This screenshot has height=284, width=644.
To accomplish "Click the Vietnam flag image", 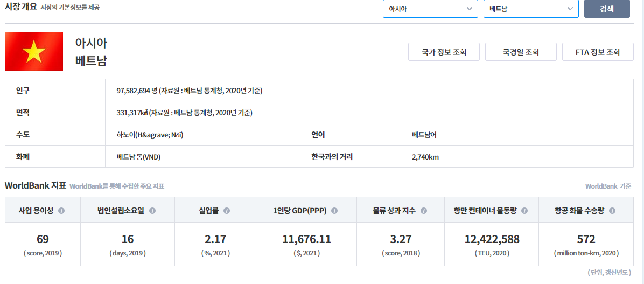I will coord(34,51).
